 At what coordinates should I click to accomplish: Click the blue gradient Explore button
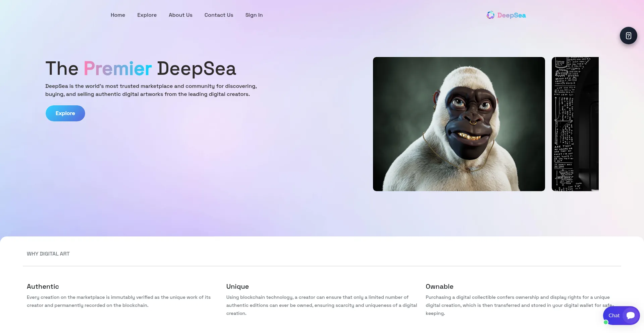[x=65, y=113]
